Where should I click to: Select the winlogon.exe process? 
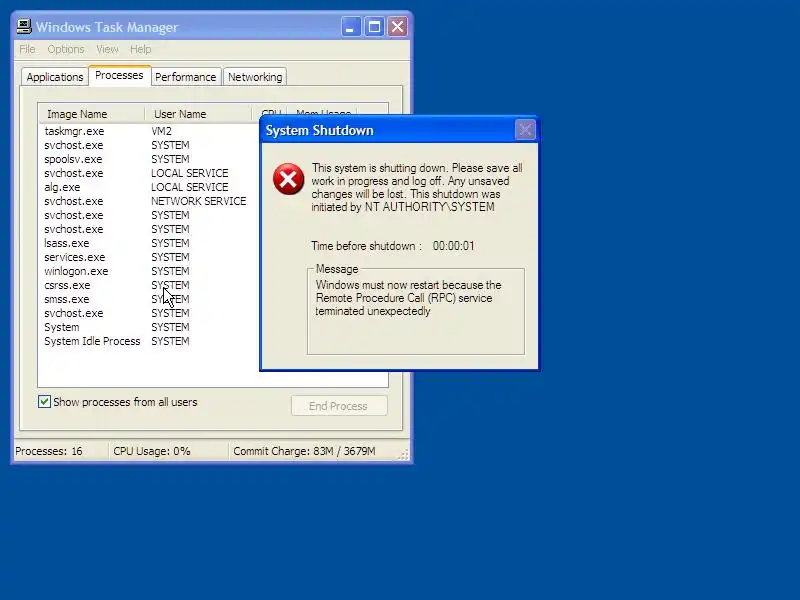[151, 271]
